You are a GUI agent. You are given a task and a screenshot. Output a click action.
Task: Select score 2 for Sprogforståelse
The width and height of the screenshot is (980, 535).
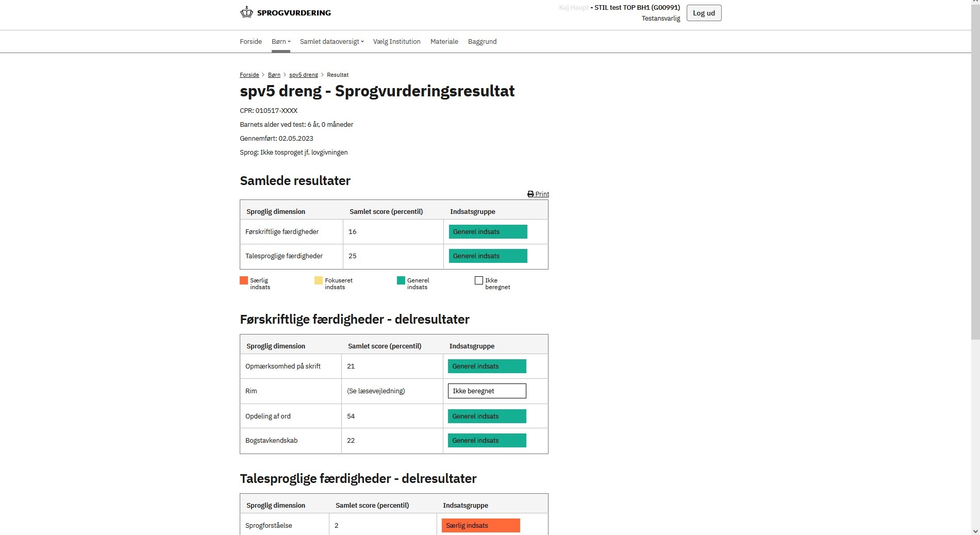pyautogui.click(x=337, y=526)
